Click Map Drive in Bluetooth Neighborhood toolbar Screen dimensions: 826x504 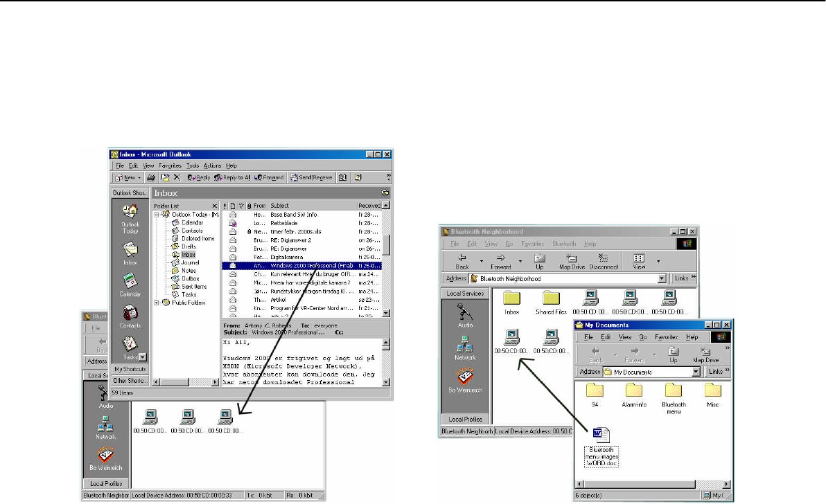coord(572,262)
